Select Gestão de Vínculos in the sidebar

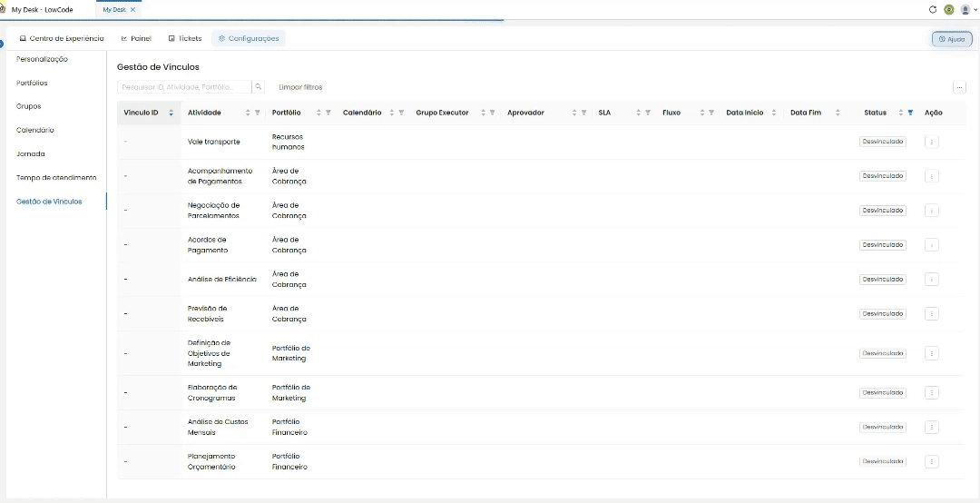[x=49, y=202]
